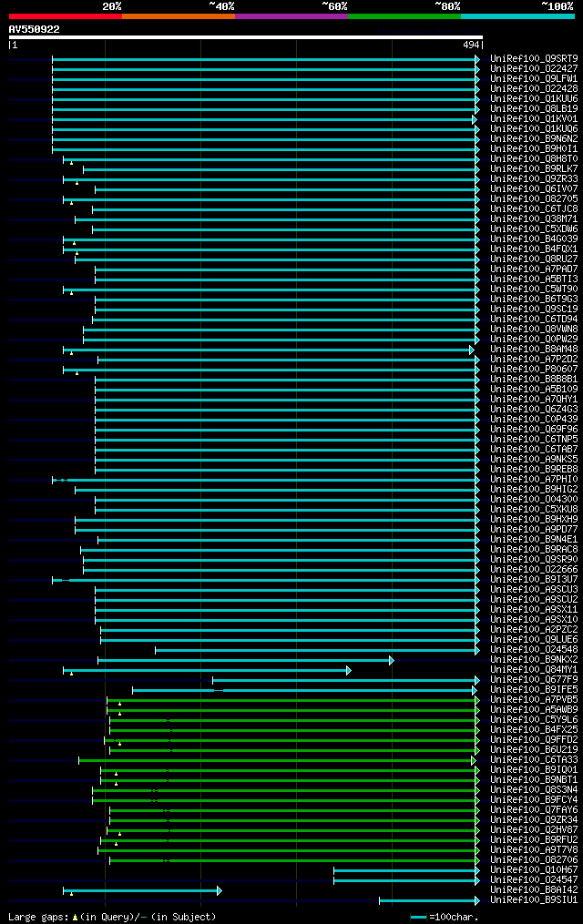Select hit label UniRef100_Q8H8T0
The width and height of the screenshot is (583, 924).
(x=534, y=159)
